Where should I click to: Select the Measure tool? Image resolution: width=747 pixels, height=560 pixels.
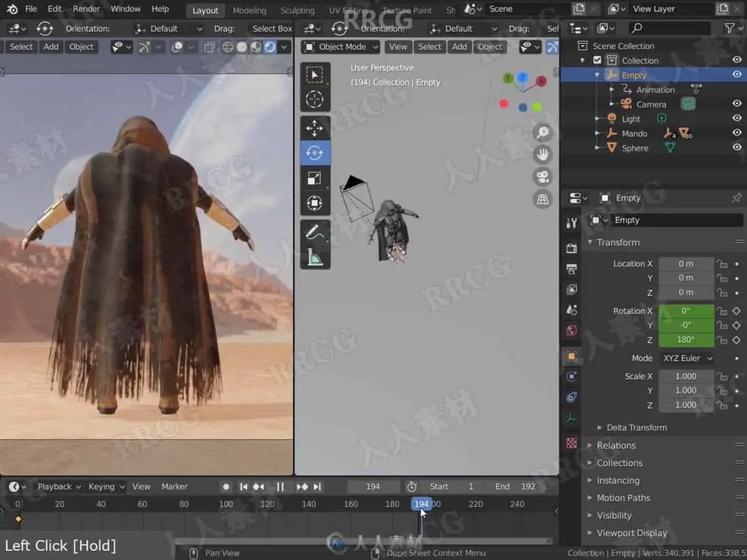pyautogui.click(x=315, y=256)
